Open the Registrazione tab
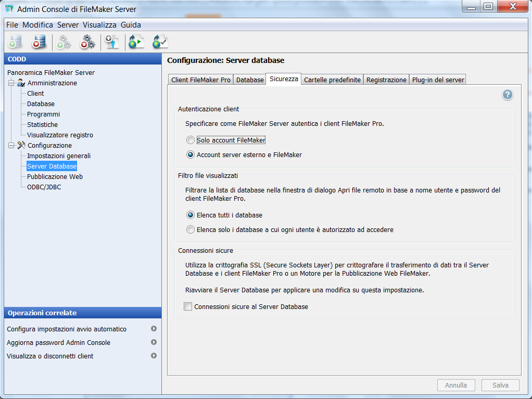The width and height of the screenshot is (532, 399). click(x=386, y=80)
